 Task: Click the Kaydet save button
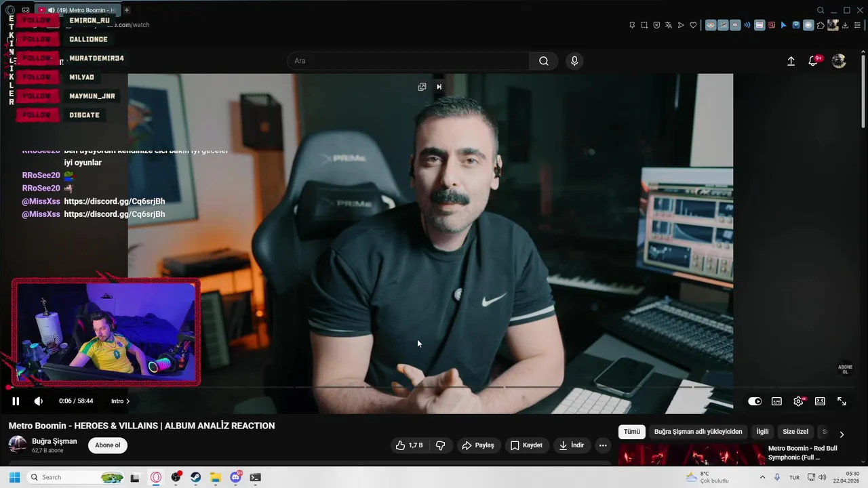click(x=526, y=445)
